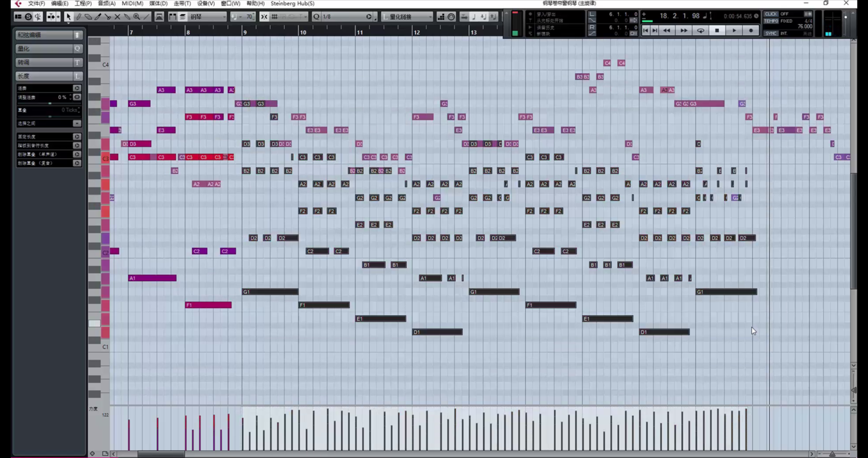Toggle the Snap grid on/off
The image size is (868, 458).
pos(274,17)
